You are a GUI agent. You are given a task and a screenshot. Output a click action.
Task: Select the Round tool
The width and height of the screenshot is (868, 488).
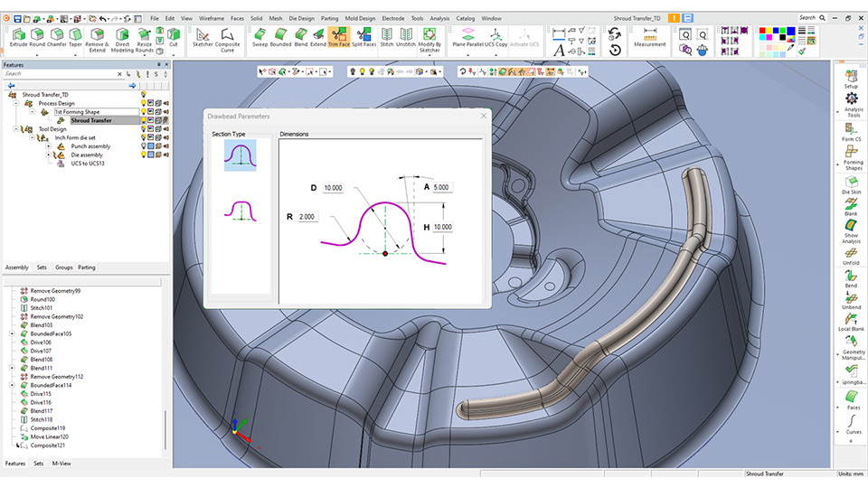click(37, 38)
